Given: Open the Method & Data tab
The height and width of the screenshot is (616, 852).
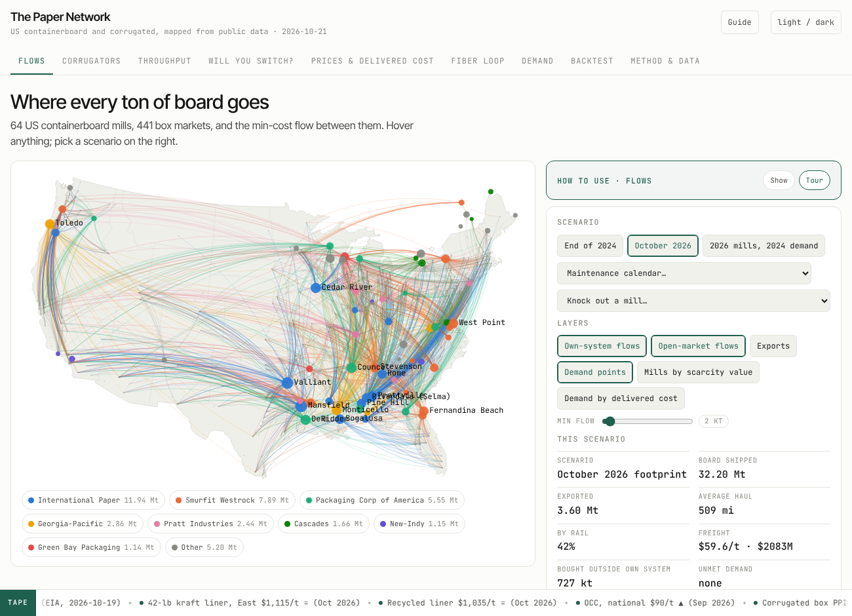Looking at the screenshot, I should 665,61.
